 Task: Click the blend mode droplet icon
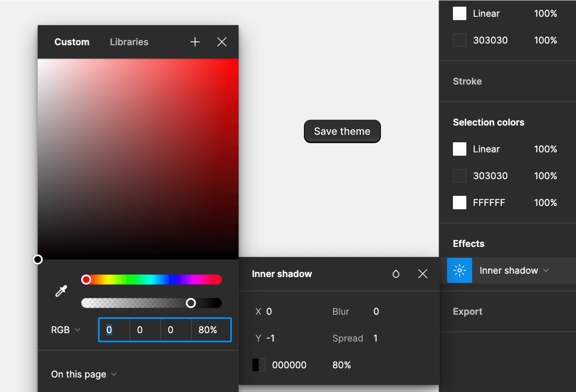(396, 274)
